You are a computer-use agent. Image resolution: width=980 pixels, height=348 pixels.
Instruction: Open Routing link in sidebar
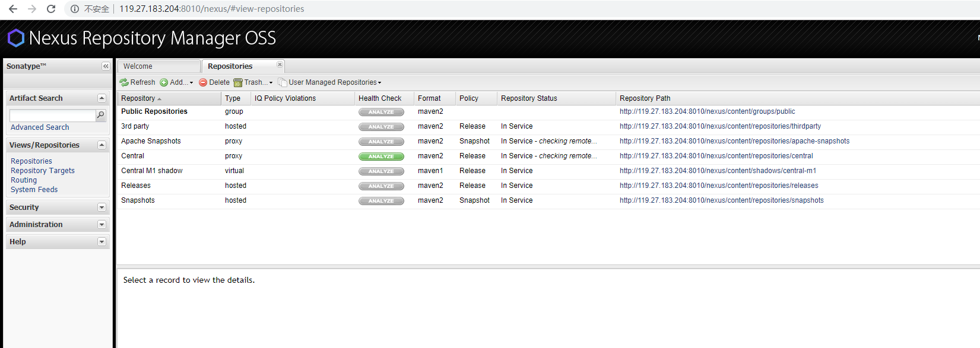[x=24, y=180]
